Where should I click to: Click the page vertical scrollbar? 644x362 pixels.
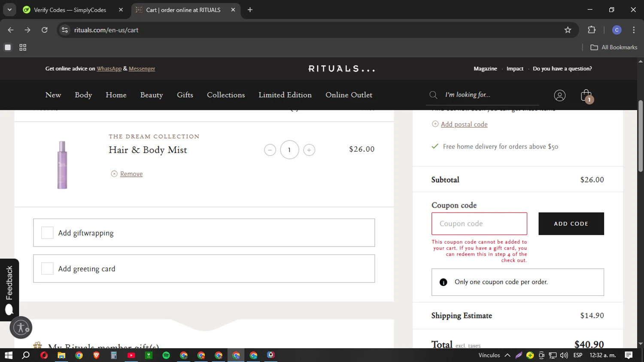640,137
